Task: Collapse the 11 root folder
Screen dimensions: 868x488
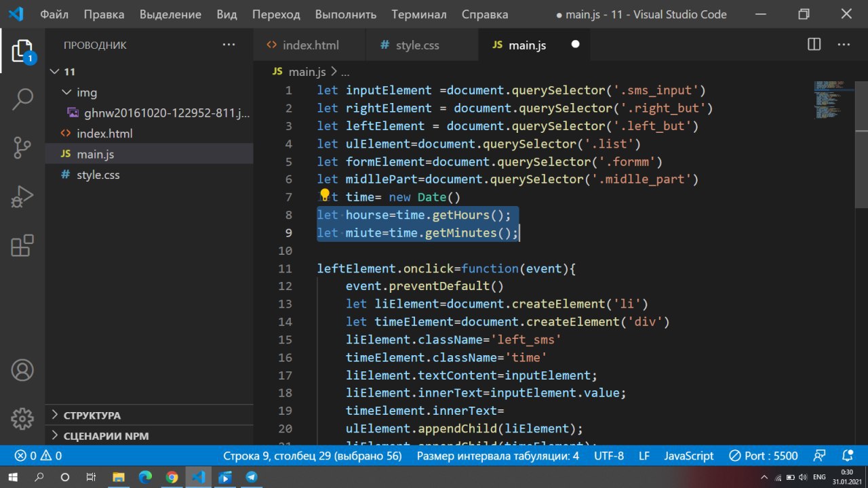Action: pos(56,72)
